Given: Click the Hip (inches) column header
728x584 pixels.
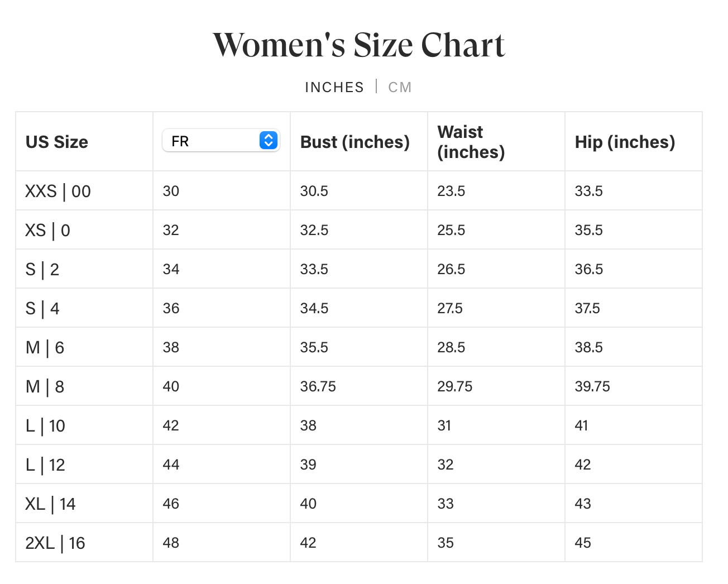Looking at the screenshot, I should point(625,142).
